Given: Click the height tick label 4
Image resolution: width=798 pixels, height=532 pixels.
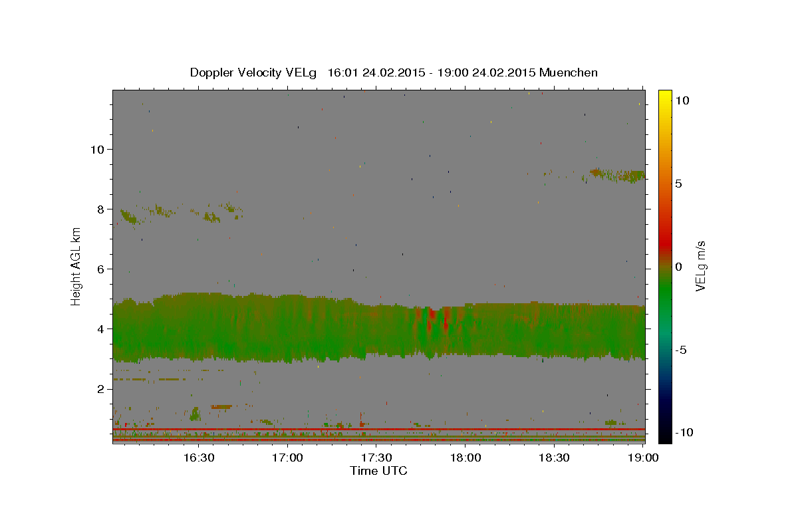Looking at the screenshot, I should [100, 329].
